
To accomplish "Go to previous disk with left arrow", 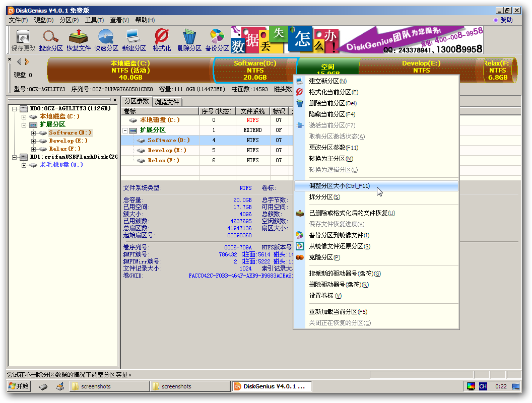I will 19,62.
